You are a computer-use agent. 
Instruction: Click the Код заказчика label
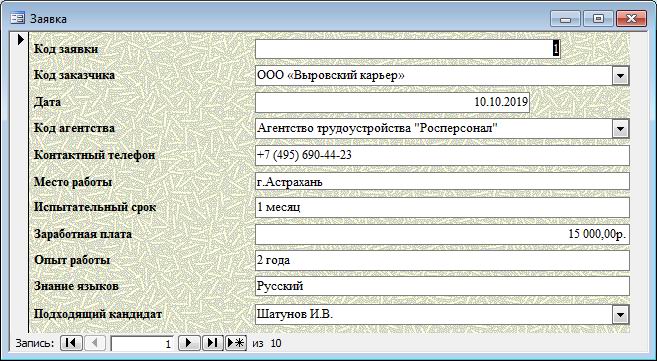coord(74,75)
